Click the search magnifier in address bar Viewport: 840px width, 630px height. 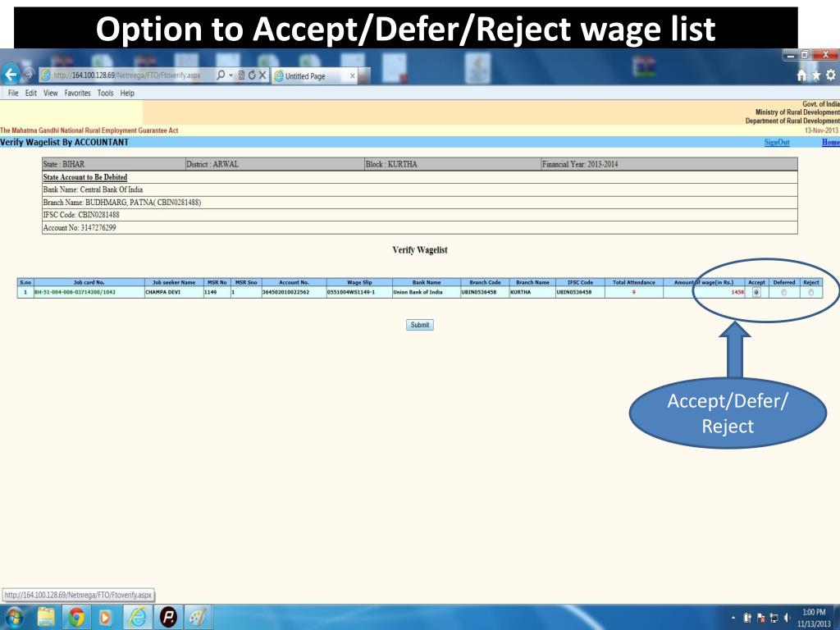[x=220, y=75]
